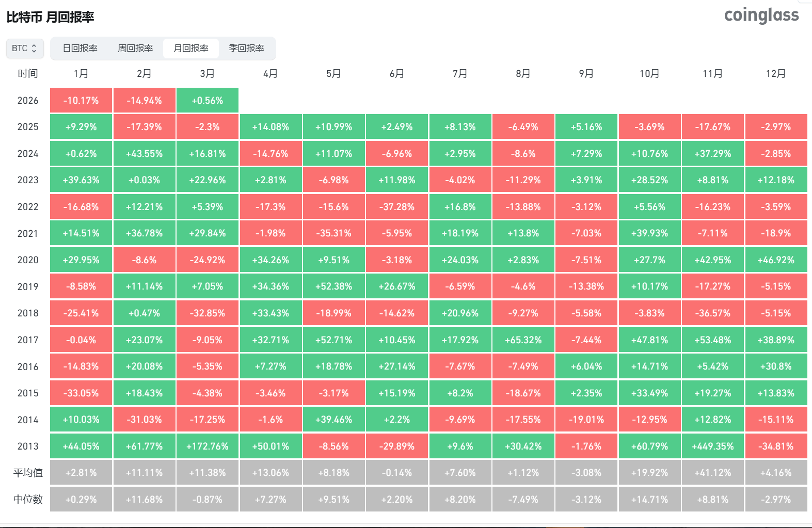
Task: Click the 10月 column header
Action: tap(649, 74)
